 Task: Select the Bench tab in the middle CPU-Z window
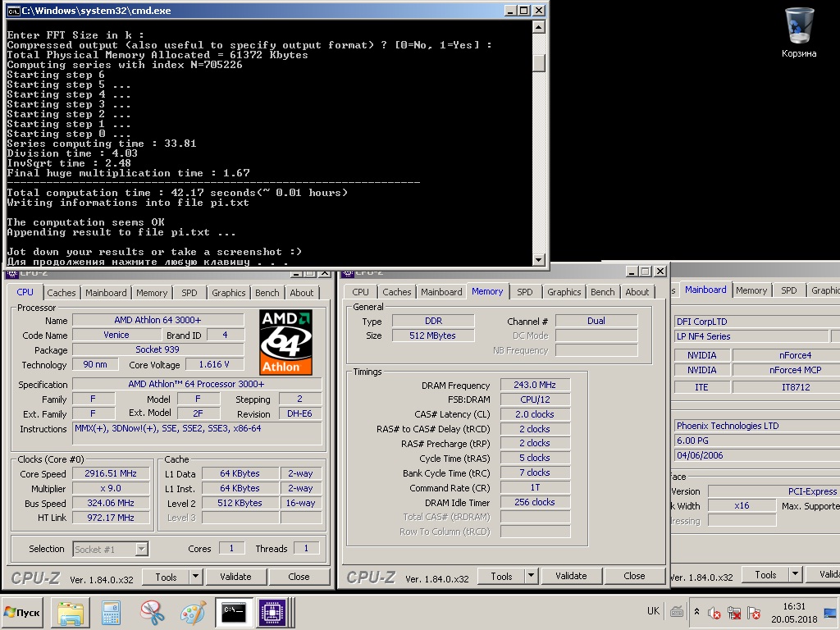click(x=602, y=292)
